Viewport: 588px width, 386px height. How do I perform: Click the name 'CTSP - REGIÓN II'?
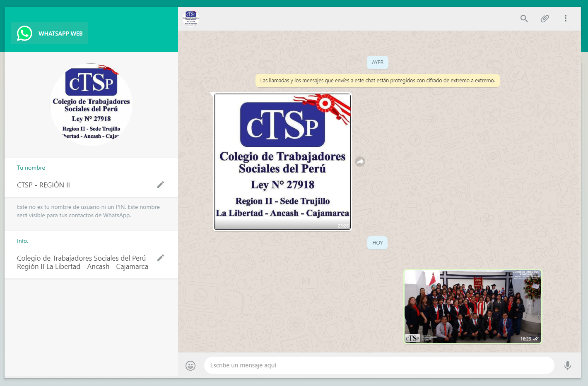(x=43, y=185)
